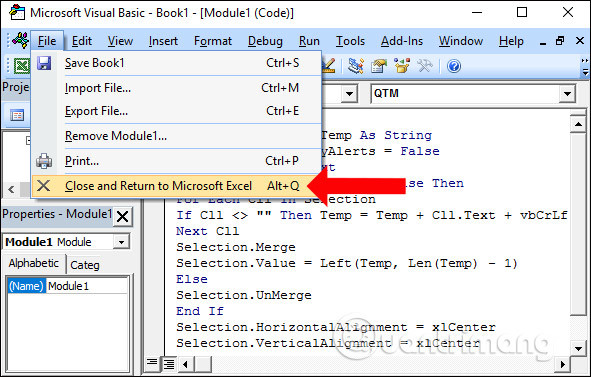This screenshot has width=591, height=377.
Task: Open the Project Explorer toolbar icon
Action: tap(355, 66)
